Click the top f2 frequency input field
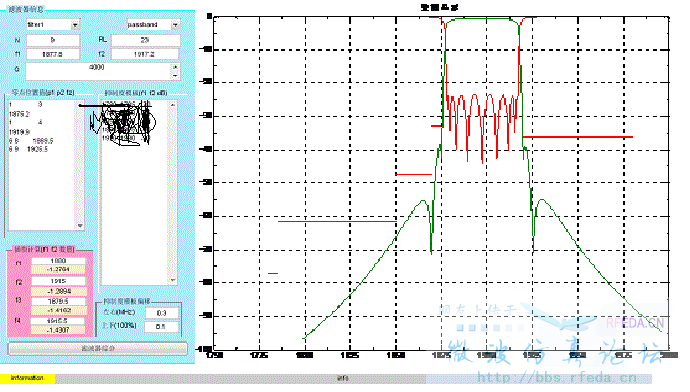The height and width of the screenshot is (392, 690). 145,54
